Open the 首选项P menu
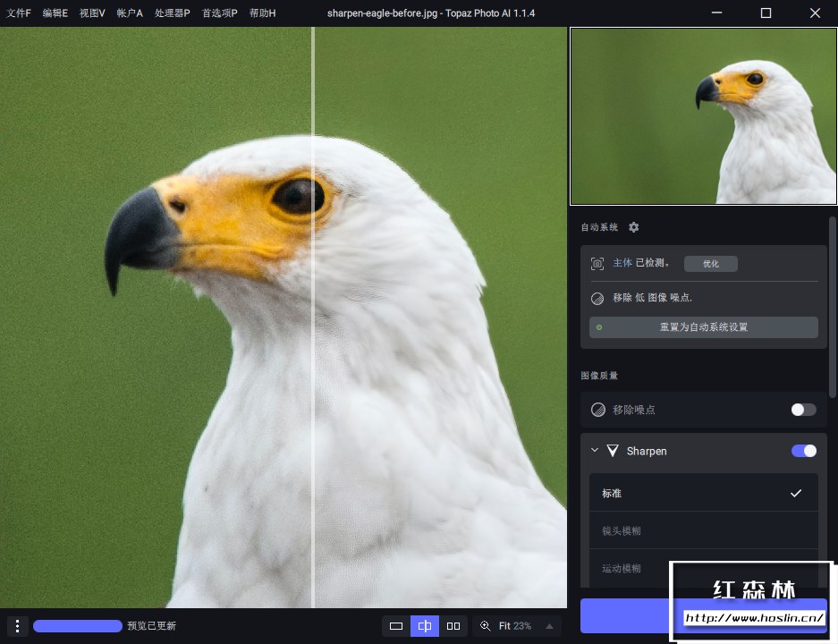The height and width of the screenshot is (644, 838). click(219, 13)
